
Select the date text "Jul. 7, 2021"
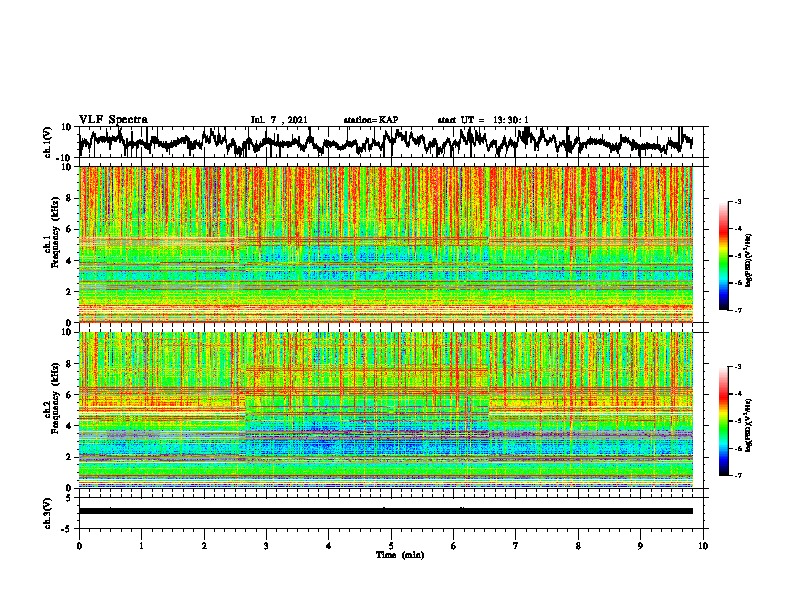click(x=279, y=120)
